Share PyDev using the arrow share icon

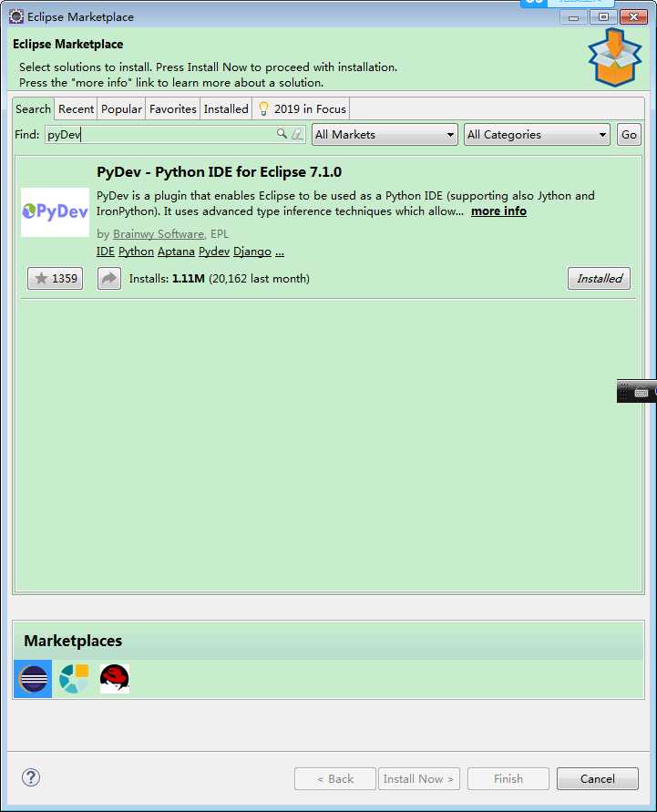[109, 279]
